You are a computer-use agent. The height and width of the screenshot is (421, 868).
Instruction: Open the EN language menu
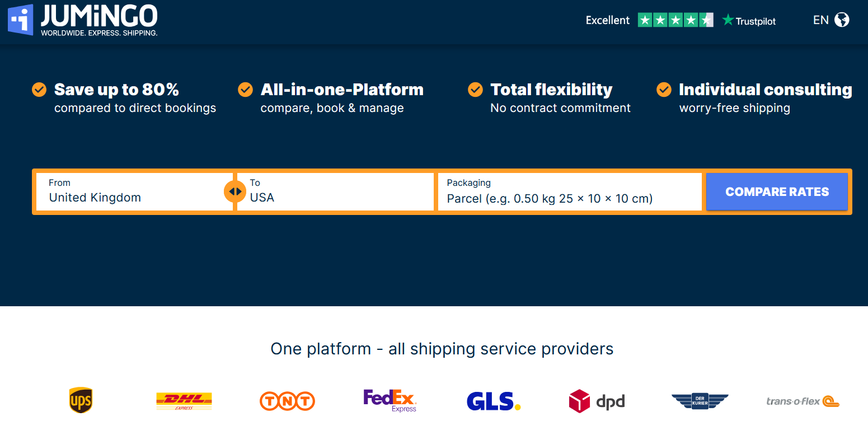[820, 20]
